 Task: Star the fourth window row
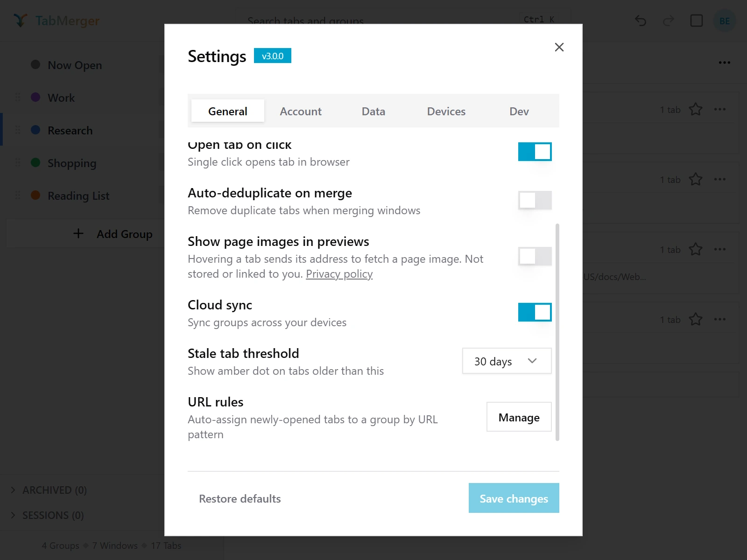(696, 319)
